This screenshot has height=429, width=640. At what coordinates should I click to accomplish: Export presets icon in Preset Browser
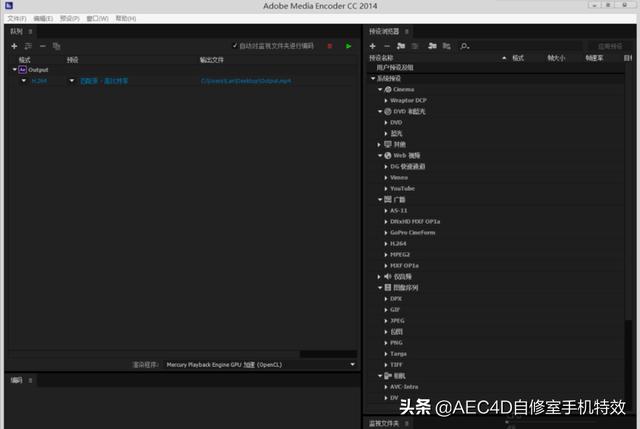(447, 46)
